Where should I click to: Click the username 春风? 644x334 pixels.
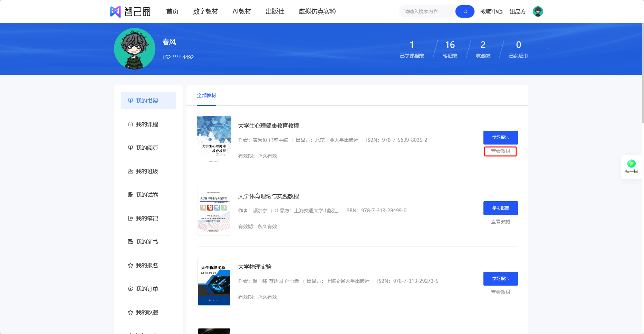[169, 42]
